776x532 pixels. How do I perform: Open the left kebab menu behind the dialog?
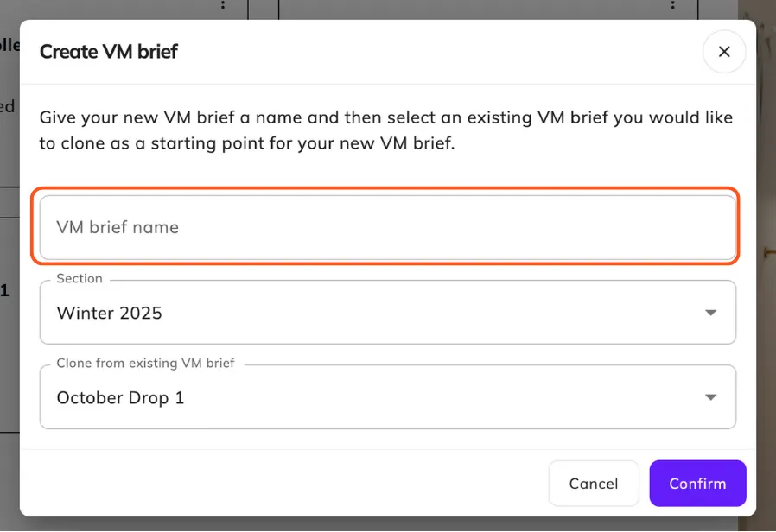(x=223, y=7)
